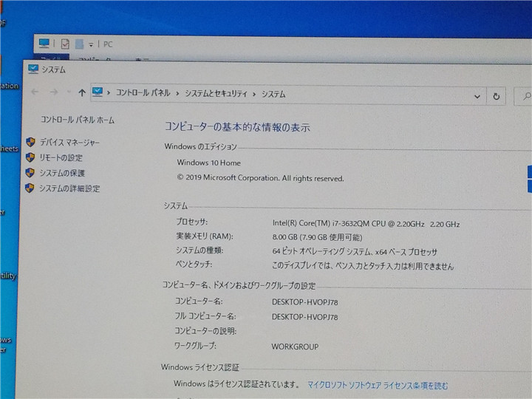Read マイクロソフト ソフトウェア ライセンス条項 link
This screenshot has width=532, height=399.
(378, 386)
